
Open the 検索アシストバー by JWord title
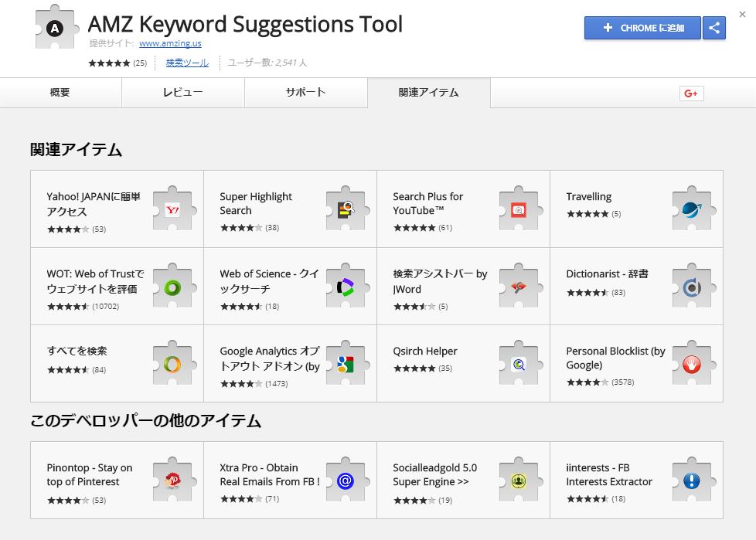[440, 281]
